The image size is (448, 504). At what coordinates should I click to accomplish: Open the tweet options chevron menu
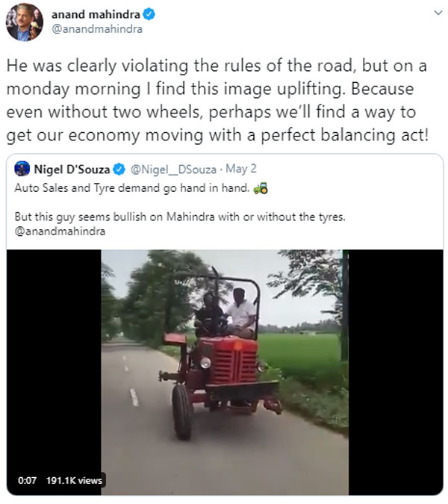(x=438, y=13)
